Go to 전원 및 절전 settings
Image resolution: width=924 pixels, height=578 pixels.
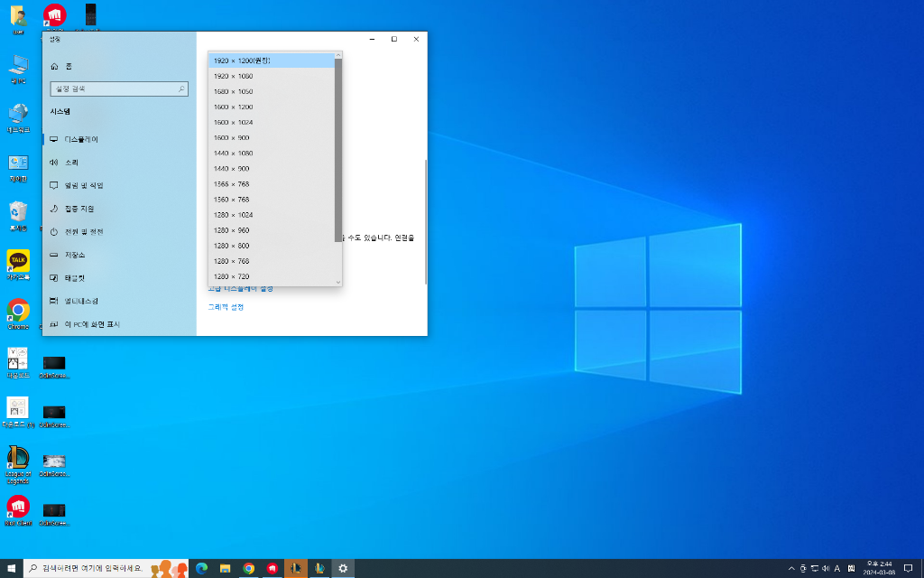[83, 232]
